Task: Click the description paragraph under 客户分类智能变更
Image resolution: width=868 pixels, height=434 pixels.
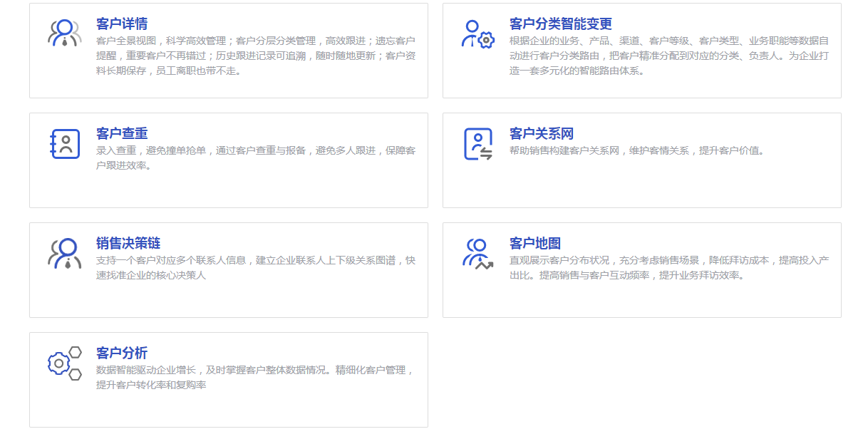Action: pyautogui.click(x=668, y=56)
